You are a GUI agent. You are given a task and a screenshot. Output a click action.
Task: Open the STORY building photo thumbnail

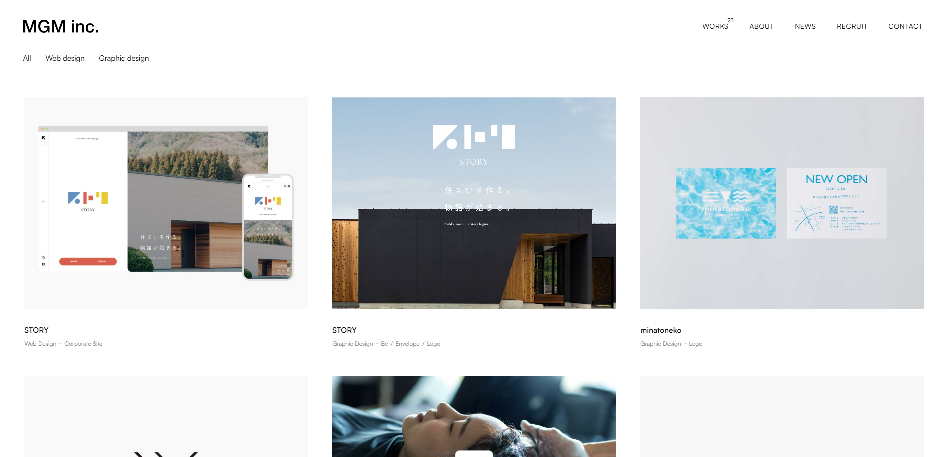(474, 203)
